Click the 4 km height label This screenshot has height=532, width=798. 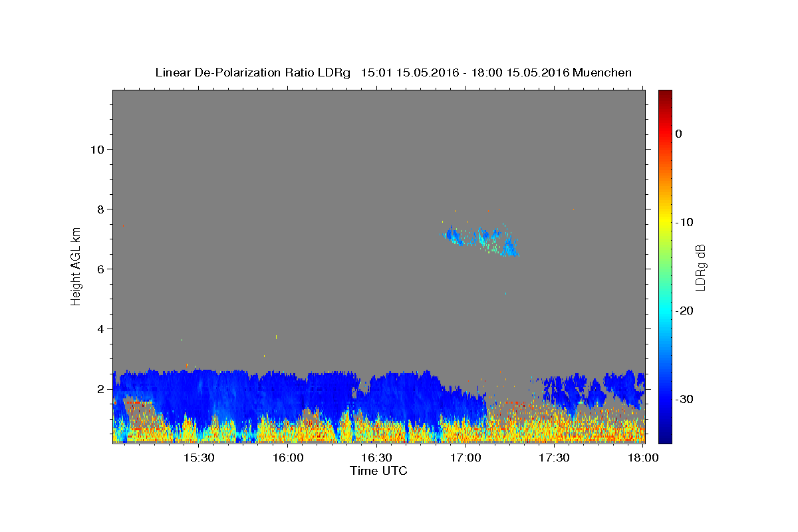[x=99, y=329]
